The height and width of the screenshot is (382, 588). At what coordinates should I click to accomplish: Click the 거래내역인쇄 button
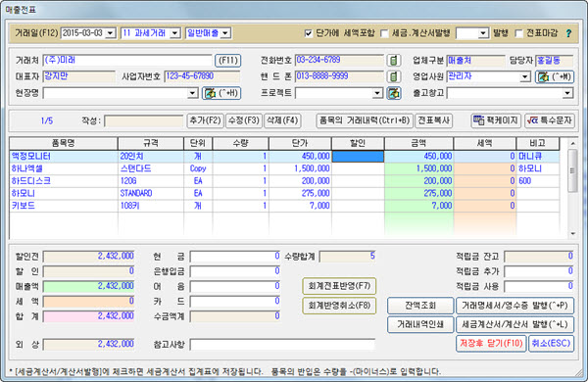tap(420, 324)
